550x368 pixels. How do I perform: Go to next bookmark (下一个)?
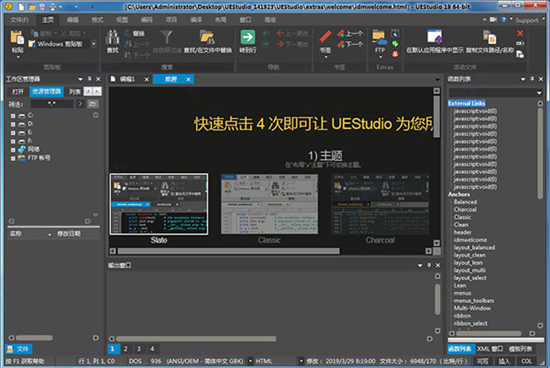[350, 44]
